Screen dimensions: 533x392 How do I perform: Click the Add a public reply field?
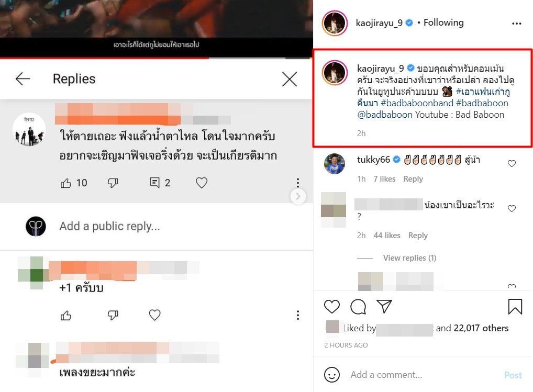[x=109, y=226]
